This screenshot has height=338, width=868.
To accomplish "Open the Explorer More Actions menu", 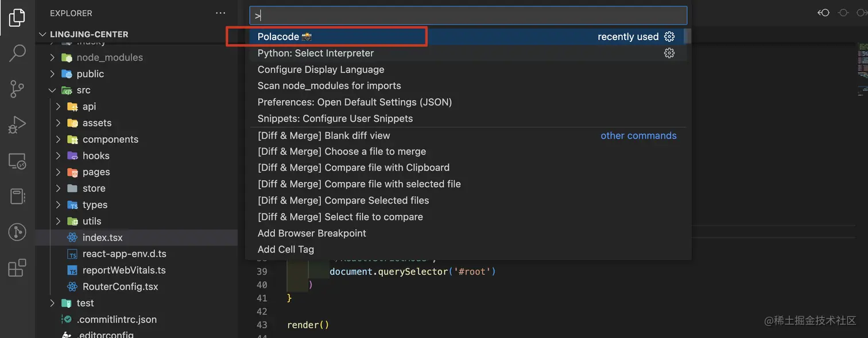I will click(x=220, y=13).
